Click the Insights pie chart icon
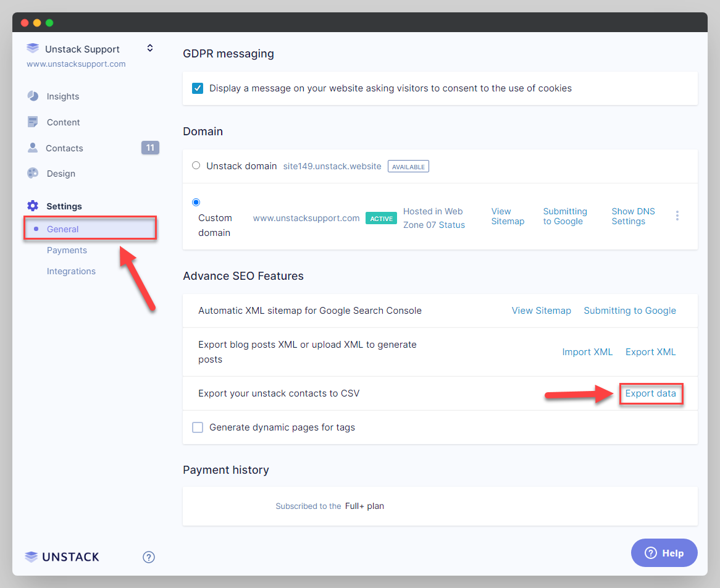Viewport: 720px width, 588px height. pyautogui.click(x=33, y=96)
